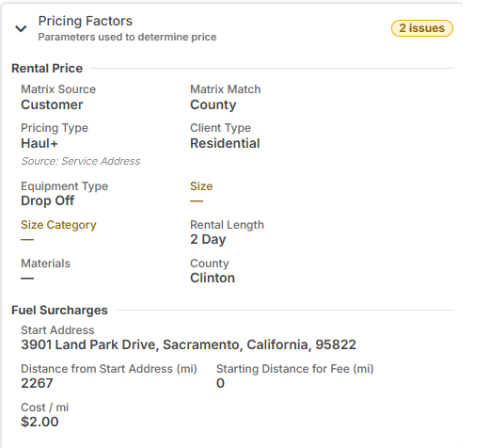Click the Matrix Match value County
The image size is (489, 448).
213,105
